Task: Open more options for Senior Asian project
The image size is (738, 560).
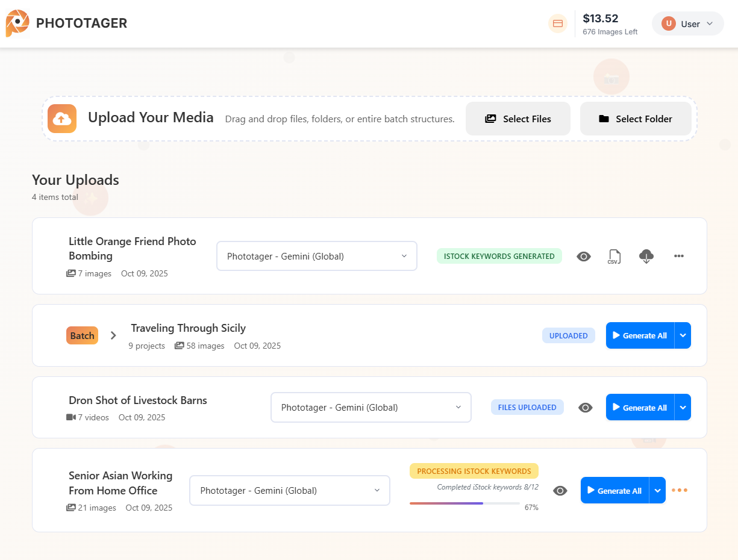Action: click(679, 490)
